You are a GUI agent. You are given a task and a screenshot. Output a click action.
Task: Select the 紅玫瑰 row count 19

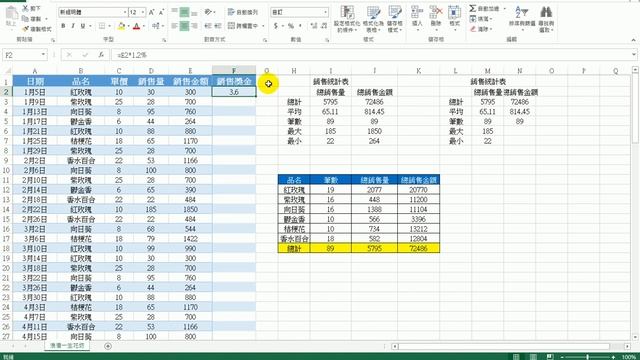click(x=331, y=190)
